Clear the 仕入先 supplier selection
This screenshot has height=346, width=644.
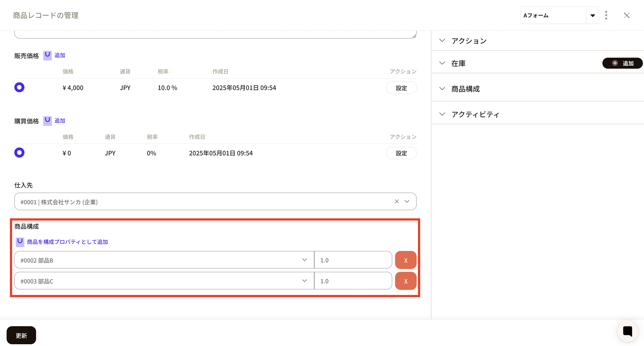[x=396, y=201]
